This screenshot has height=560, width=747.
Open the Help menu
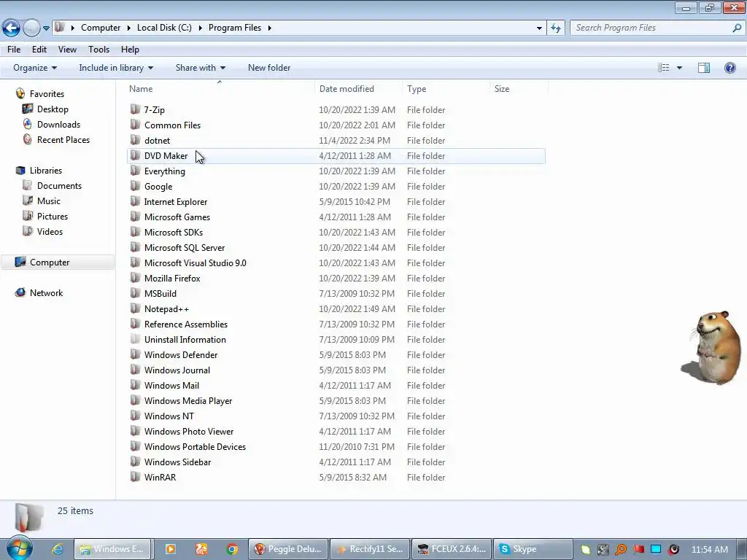[x=130, y=50]
